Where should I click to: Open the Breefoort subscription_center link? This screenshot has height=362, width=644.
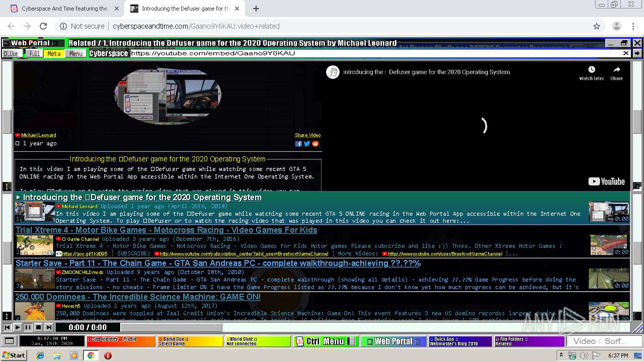click(244, 254)
